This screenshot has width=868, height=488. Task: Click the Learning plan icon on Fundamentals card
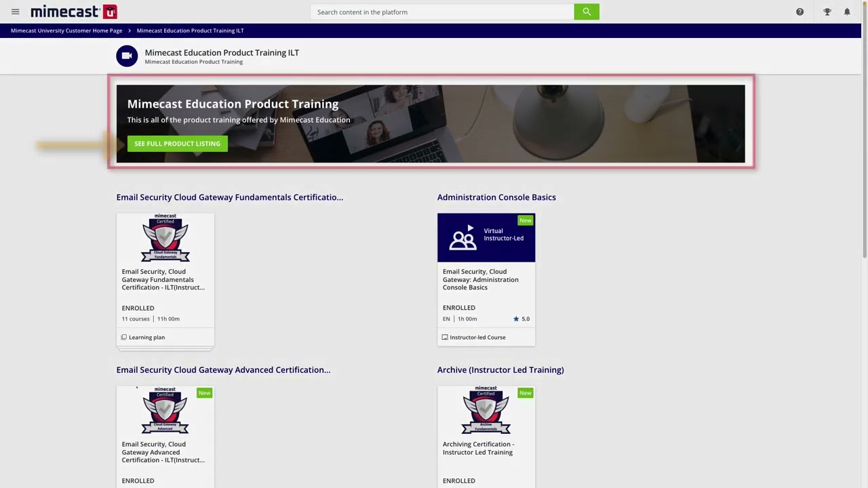124,337
